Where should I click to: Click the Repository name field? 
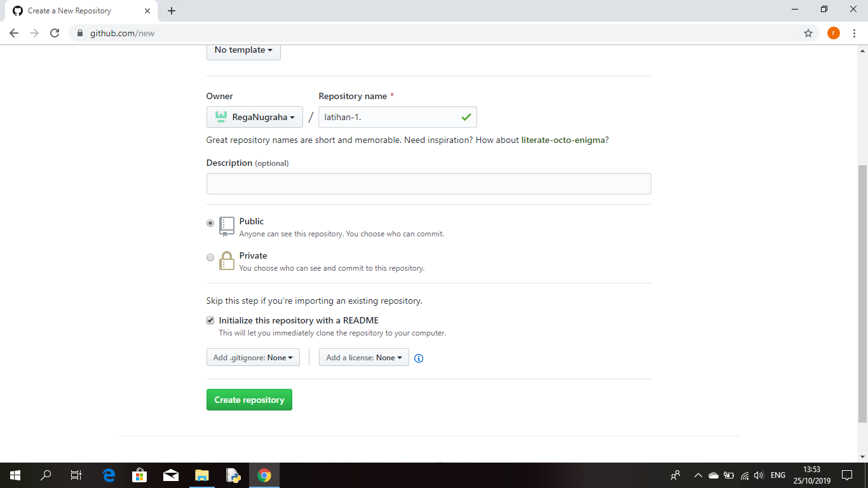[398, 117]
